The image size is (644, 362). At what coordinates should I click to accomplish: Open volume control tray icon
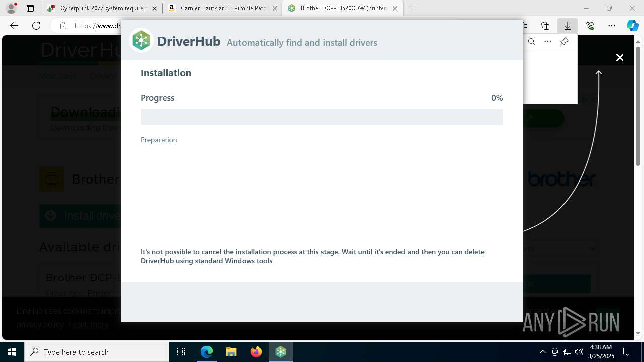[579, 352]
